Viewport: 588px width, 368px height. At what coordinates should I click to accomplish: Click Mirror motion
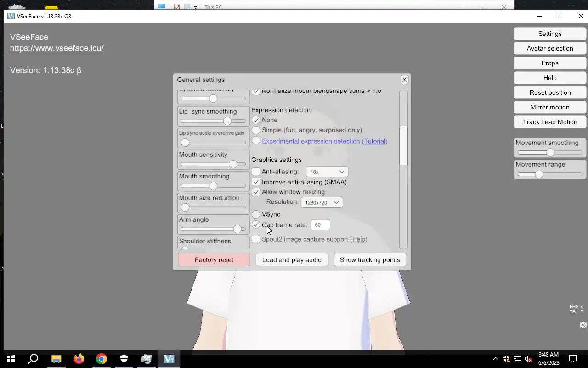pos(550,107)
